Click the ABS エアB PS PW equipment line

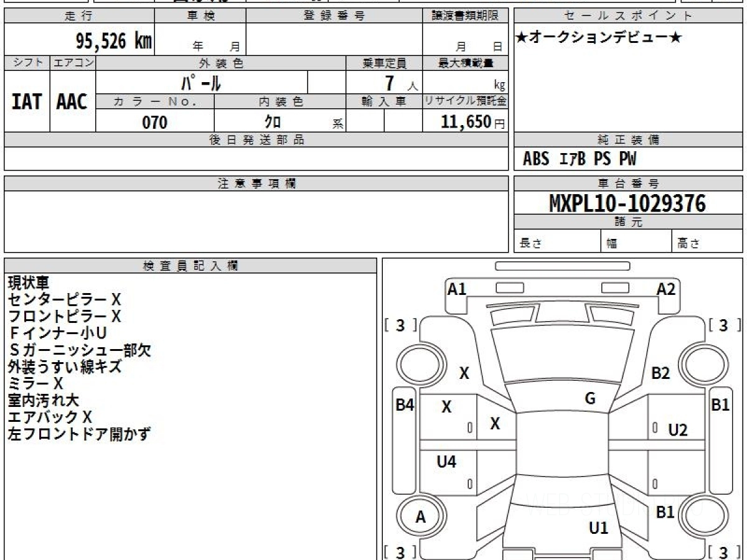click(580, 159)
